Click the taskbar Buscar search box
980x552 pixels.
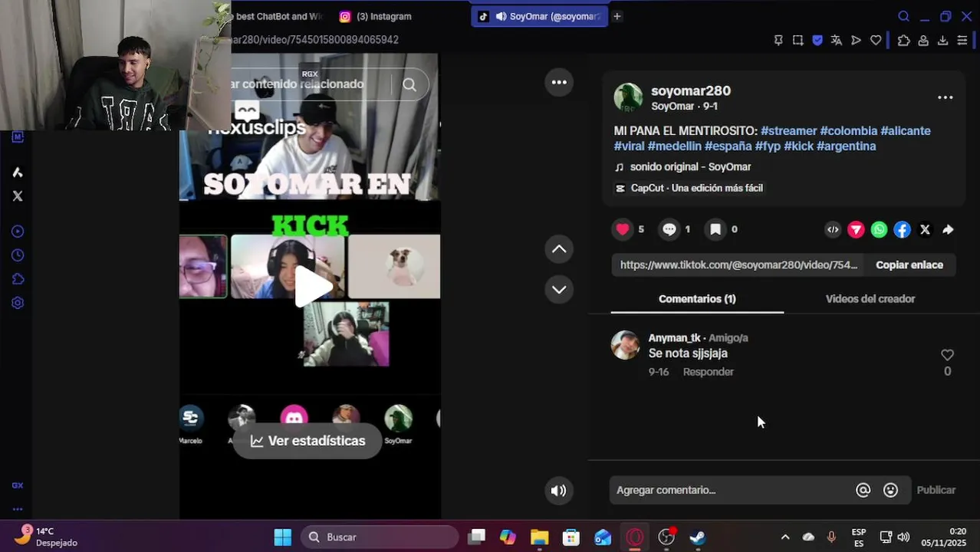(x=380, y=537)
